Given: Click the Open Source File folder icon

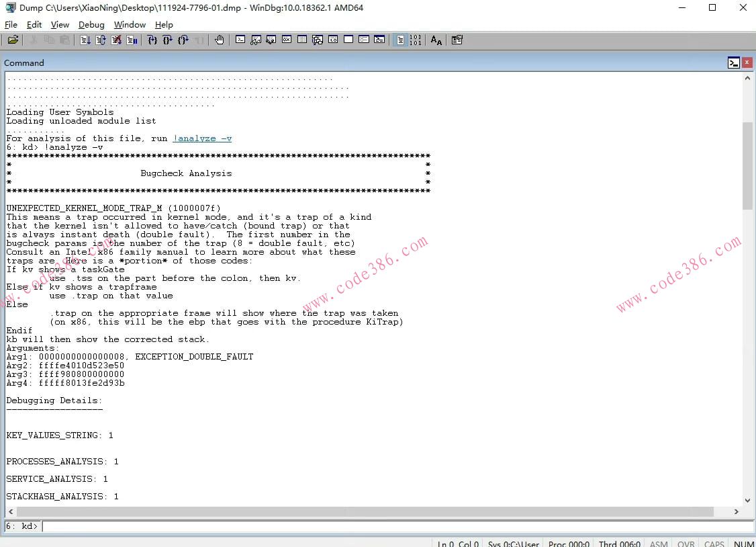Looking at the screenshot, I should [x=13, y=40].
